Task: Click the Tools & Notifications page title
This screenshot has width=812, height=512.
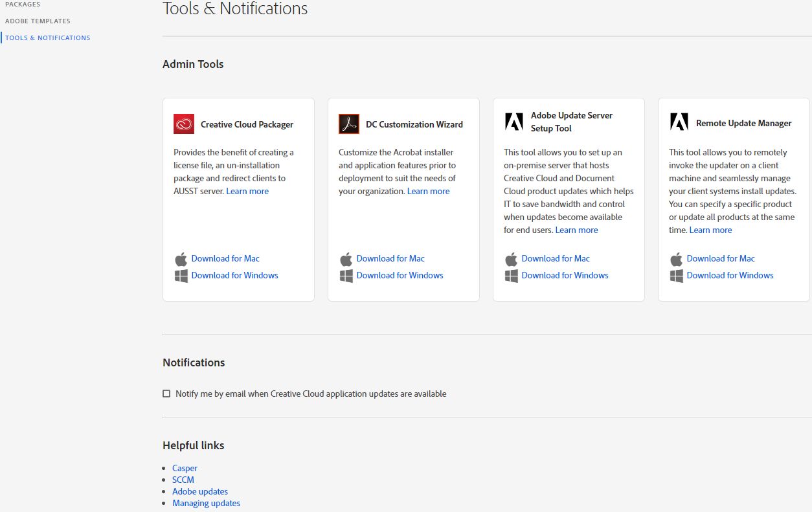Action: 235,9
